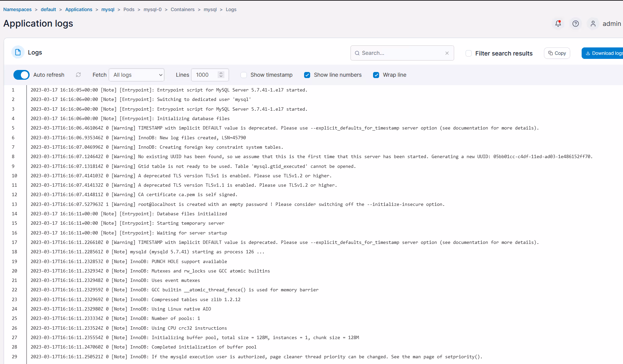The width and height of the screenshot is (623, 364).
Task: Turn off the Auto refresh switch
Action: (22, 75)
